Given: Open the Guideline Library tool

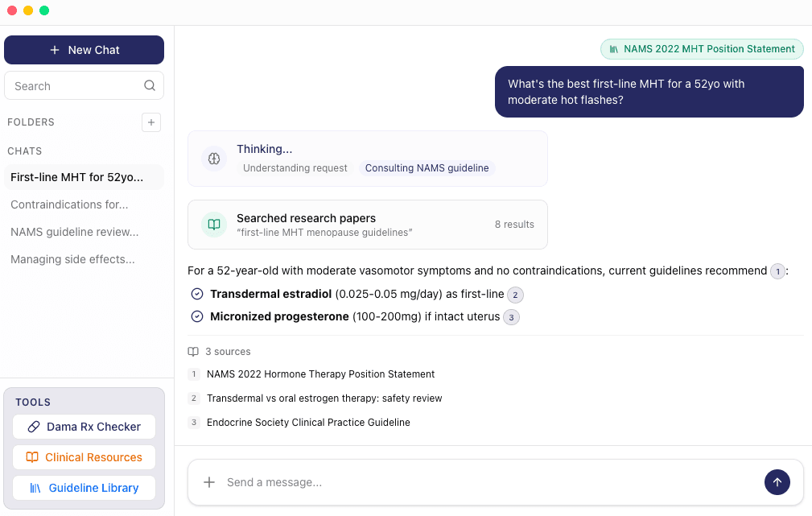Looking at the screenshot, I should point(84,488).
